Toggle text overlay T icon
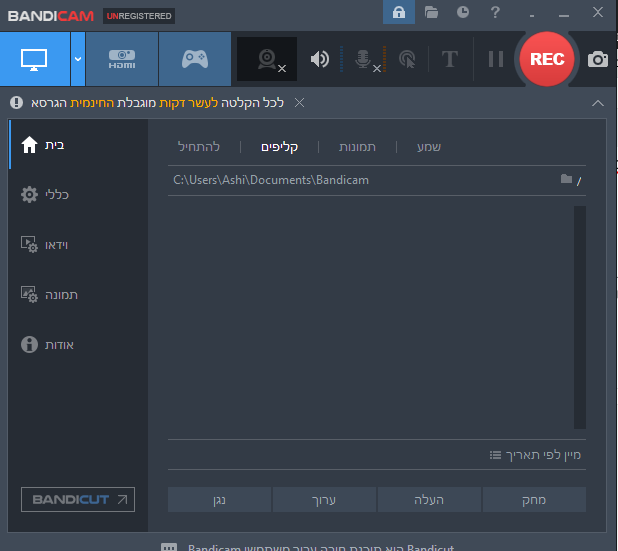 pyautogui.click(x=450, y=59)
